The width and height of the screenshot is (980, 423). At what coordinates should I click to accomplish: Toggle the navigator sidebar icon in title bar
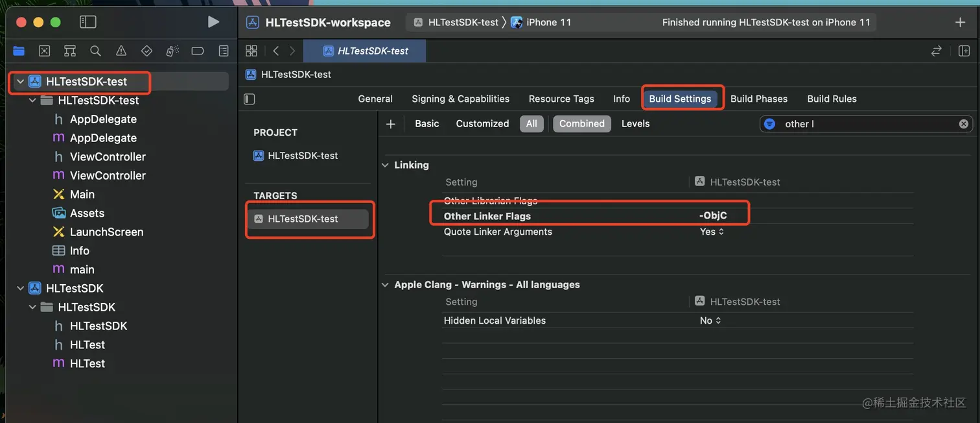tap(87, 22)
